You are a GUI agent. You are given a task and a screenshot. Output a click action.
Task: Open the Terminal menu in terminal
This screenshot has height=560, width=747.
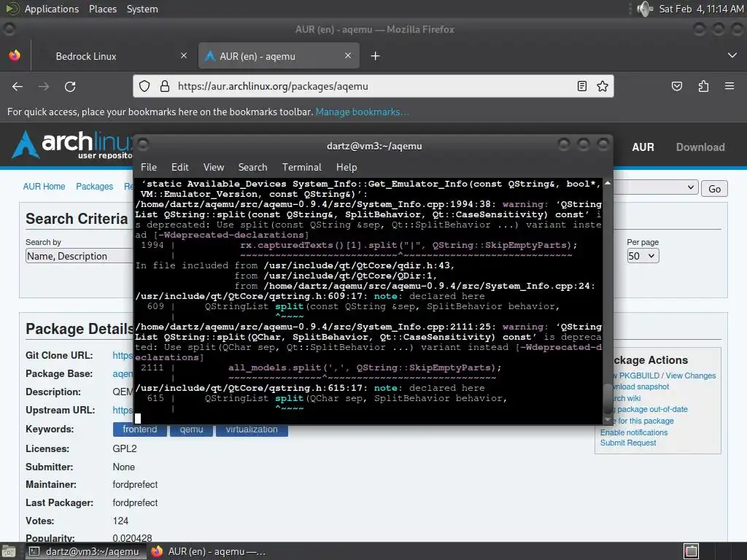(301, 167)
